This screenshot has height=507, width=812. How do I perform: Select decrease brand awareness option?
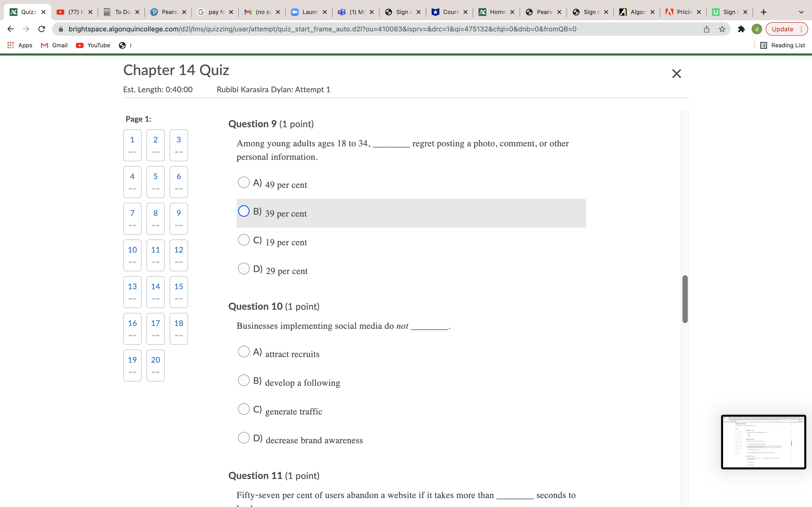pos(244,437)
